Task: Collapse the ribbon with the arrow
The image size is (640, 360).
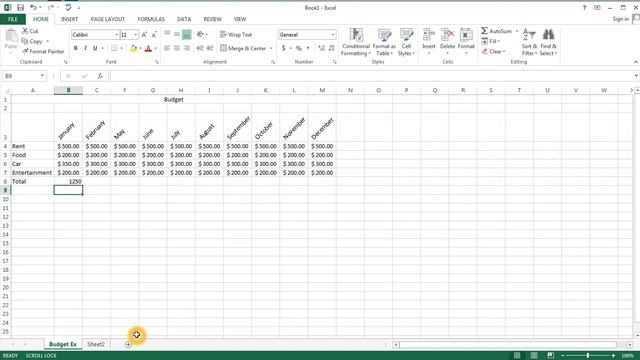Action: 636,62
